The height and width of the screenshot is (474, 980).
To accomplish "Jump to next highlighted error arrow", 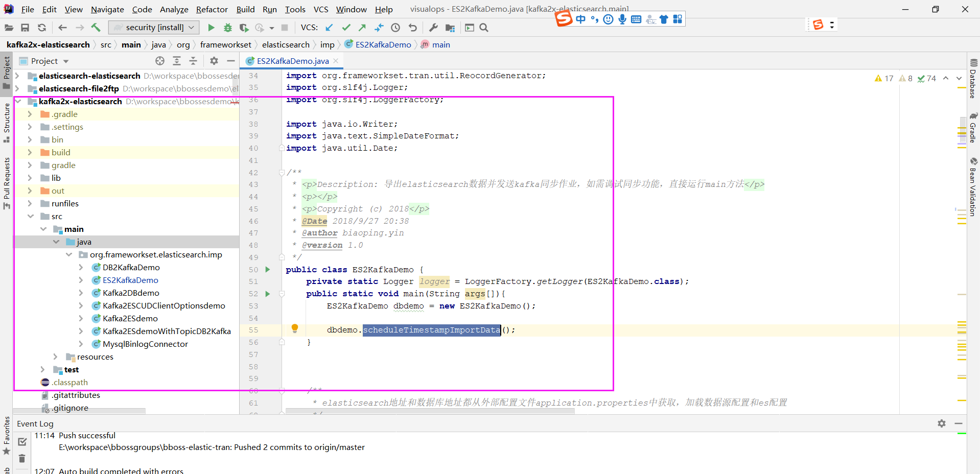I will coord(959,78).
